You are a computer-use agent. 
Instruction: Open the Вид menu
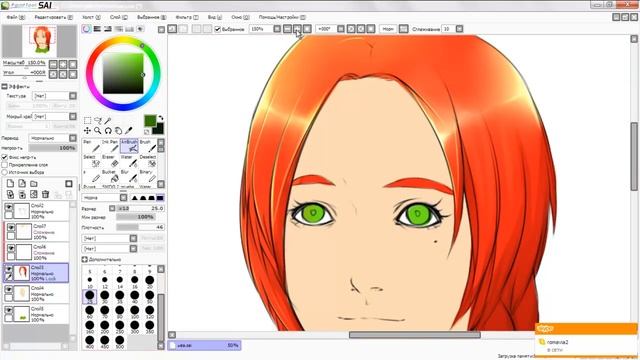(215, 18)
